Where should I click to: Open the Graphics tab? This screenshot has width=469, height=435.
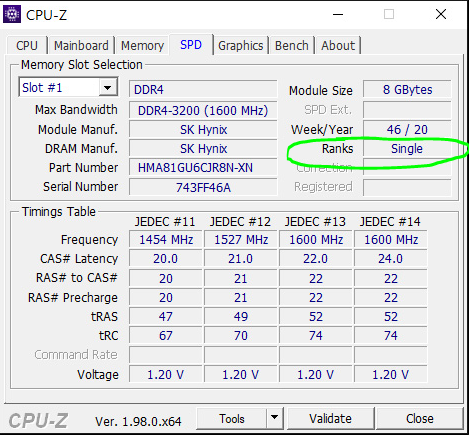(240, 46)
